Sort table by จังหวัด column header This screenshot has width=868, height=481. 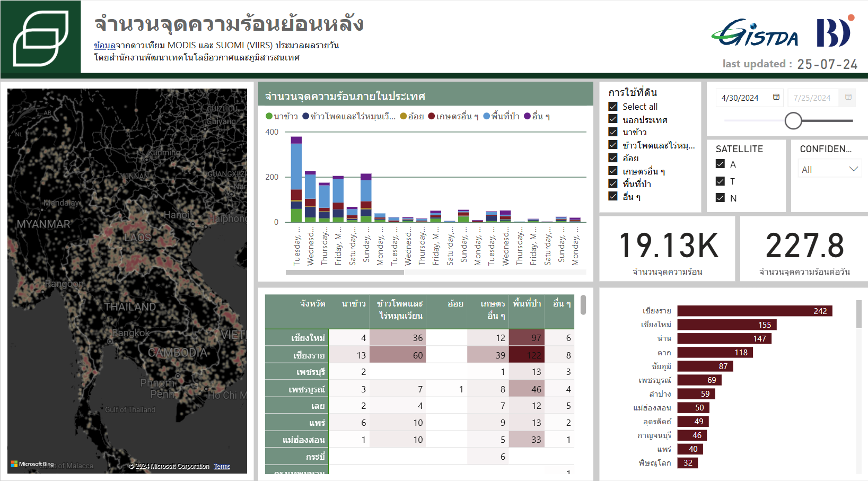[312, 303]
